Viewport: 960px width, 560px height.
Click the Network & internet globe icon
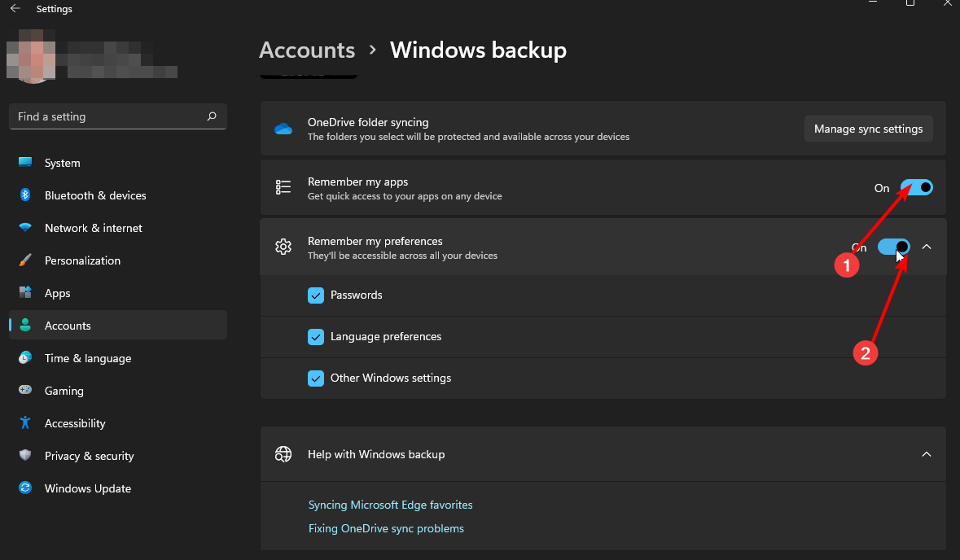(25, 228)
